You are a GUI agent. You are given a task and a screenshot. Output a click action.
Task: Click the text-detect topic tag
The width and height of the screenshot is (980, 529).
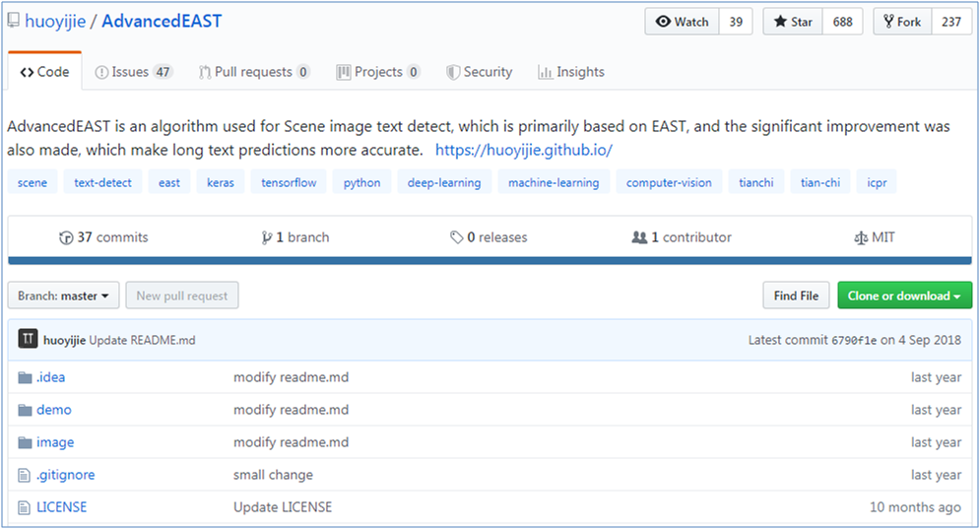[102, 182]
